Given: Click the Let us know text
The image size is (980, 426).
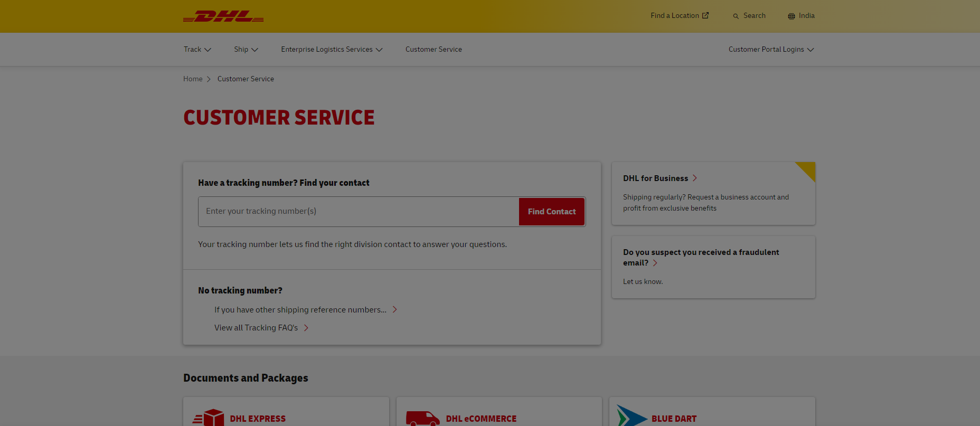Looking at the screenshot, I should point(643,282).
